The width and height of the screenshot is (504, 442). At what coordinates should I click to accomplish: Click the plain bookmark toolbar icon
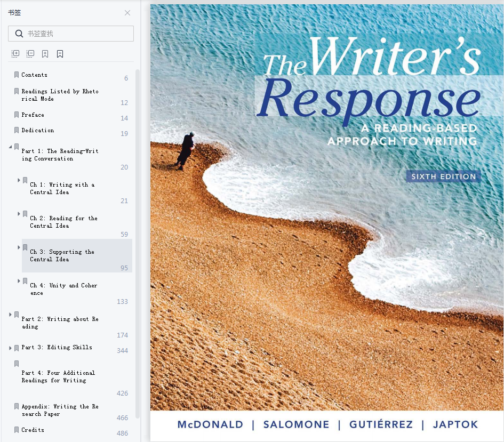click(60, 54)
